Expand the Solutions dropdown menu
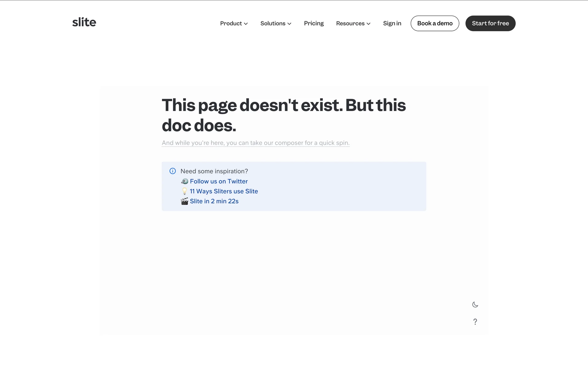Image resolution: width=588 pixels, height=368 pixels. coord(276,23)
